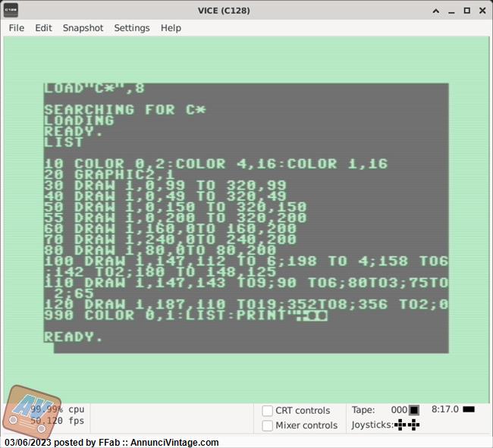Open the Help menu
The width and height of the screenshot is (493, 448).
tap(171, 28)
